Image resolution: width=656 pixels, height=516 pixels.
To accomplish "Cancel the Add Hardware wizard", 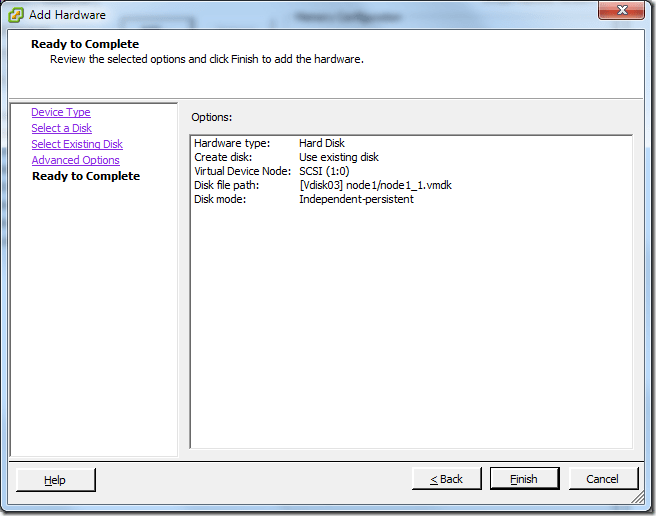I will (x=603, y=479).
